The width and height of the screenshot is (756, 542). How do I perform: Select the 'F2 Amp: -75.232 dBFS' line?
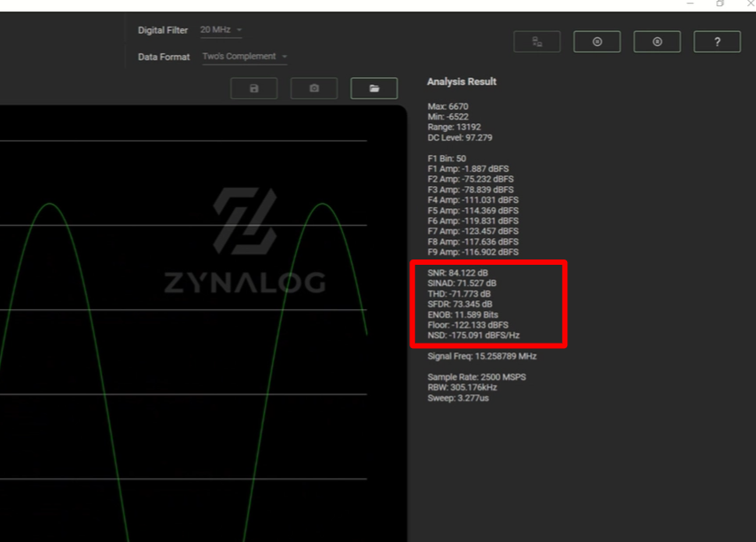[470, 179]
